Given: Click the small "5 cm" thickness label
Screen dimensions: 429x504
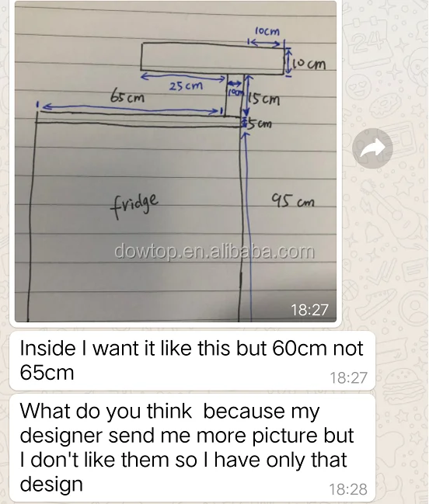Looking at the screenshot, I should click(260, 123).
